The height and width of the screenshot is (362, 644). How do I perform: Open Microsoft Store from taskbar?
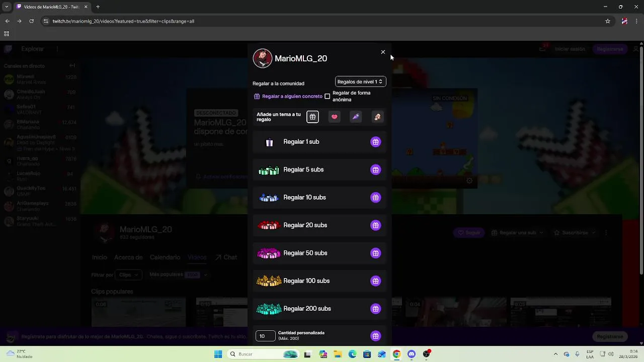367,354
